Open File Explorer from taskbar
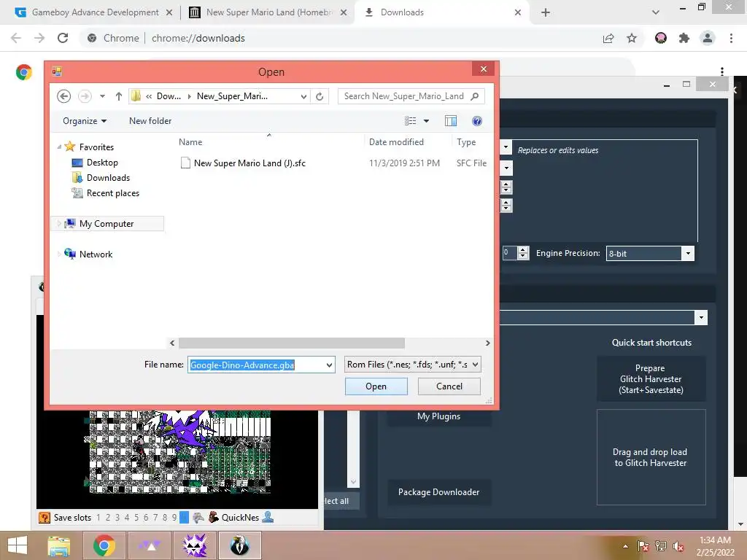Image resolution: width=747 pixels, height=560 pixels. [59, 545]
